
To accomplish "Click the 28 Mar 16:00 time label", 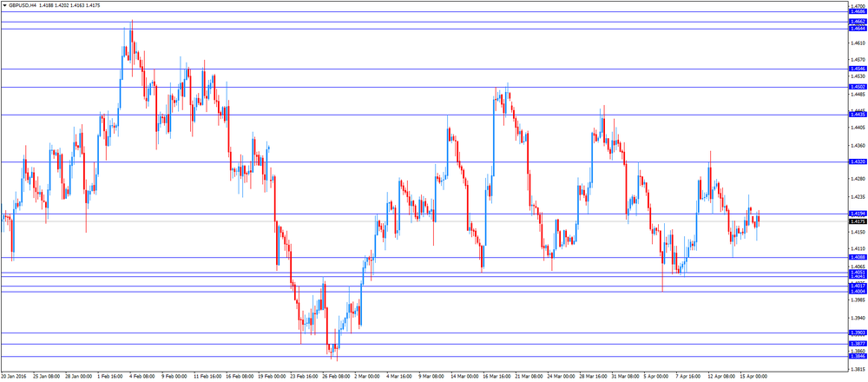I will tap(594, 375).
